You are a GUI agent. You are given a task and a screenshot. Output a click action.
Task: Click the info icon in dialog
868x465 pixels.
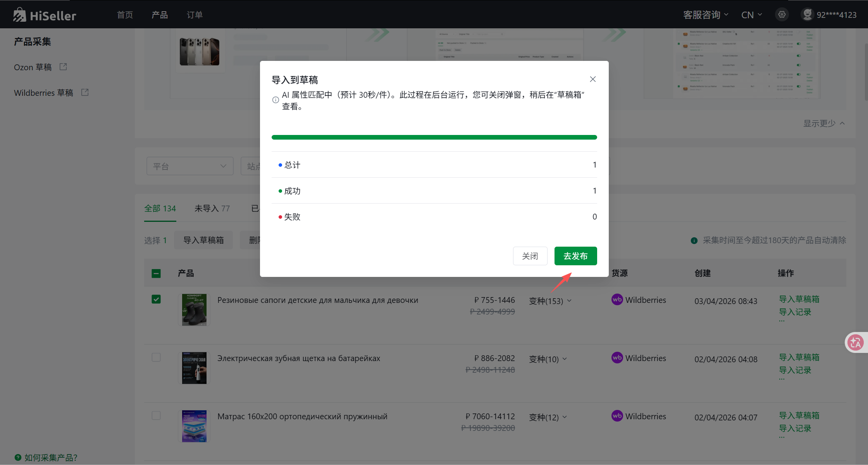coord(276,100)
